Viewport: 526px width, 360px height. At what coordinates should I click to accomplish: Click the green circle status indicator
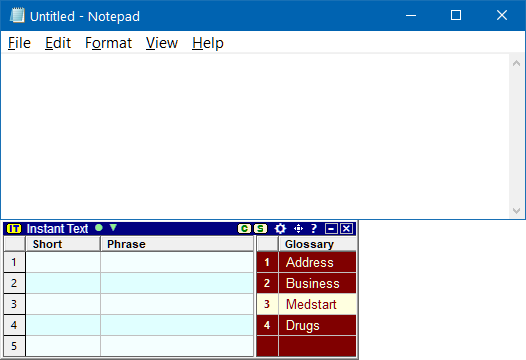(x=99, y=228)
